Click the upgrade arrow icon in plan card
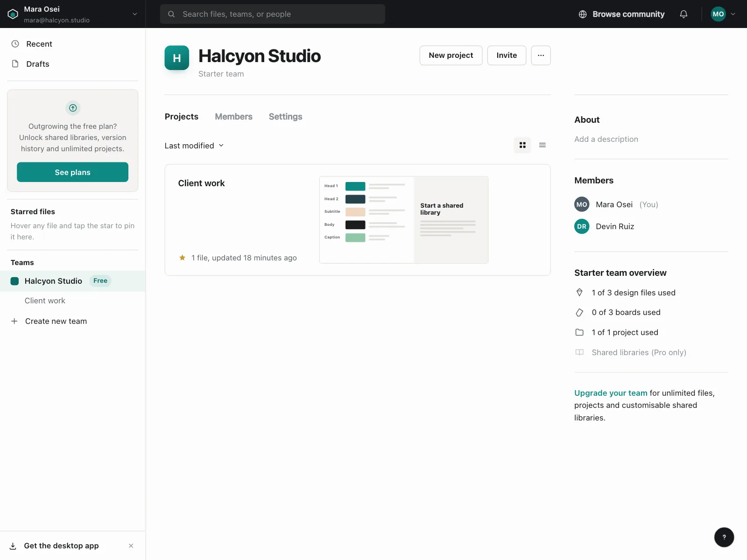 coord(73,108)
